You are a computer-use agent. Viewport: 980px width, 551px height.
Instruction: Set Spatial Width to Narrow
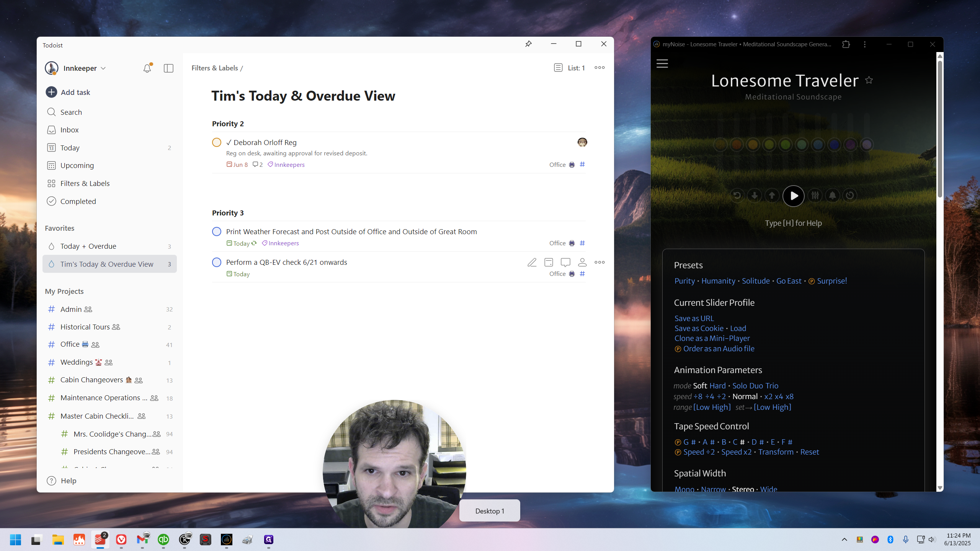click(713, 489)
